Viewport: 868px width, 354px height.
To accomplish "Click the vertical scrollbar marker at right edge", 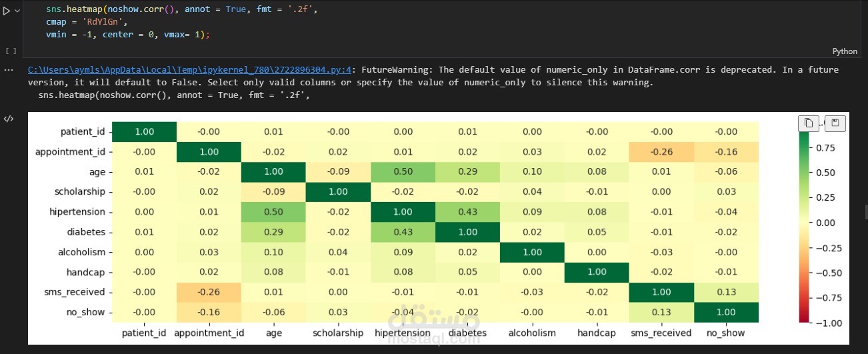I will pyautogui.click(x=865, y=211).
